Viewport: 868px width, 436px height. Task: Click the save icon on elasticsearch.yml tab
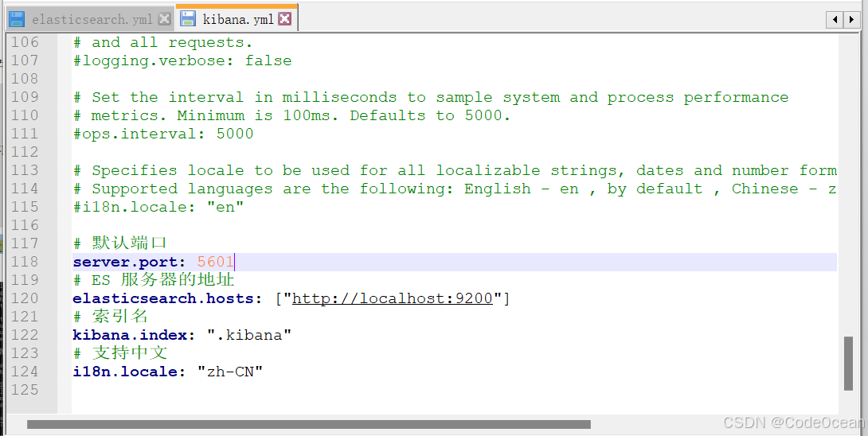point(18,19)
